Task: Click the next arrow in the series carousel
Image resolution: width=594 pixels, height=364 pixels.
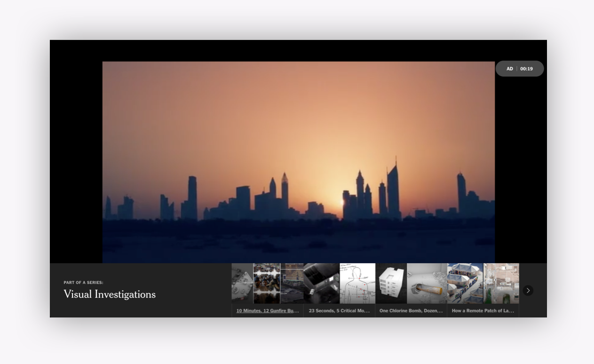Action: coord(528,291)
